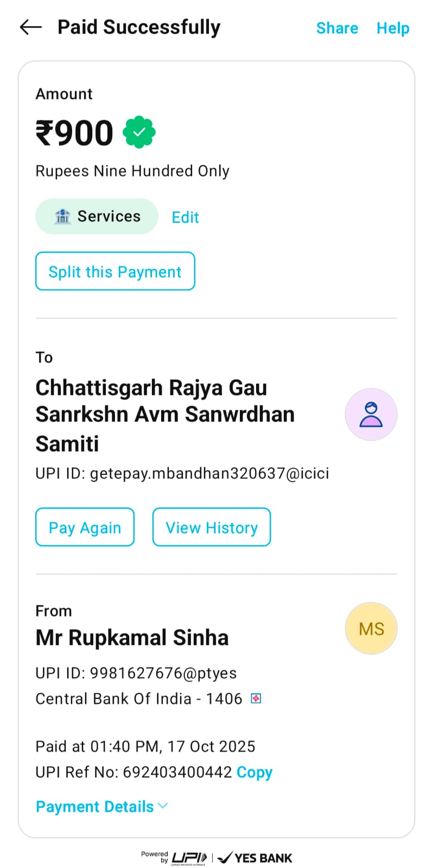Tap the recipient UPI ID text
This screenshot has height=868, width=433.
182,474
